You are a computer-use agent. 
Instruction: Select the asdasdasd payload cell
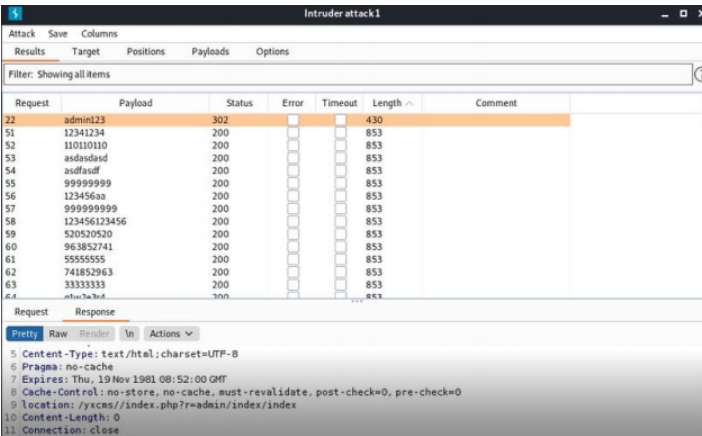pos(86,158)
